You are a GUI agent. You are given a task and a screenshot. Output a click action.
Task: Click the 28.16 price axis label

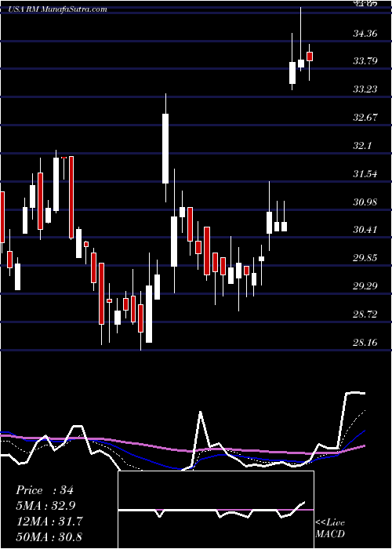[365, 343]
